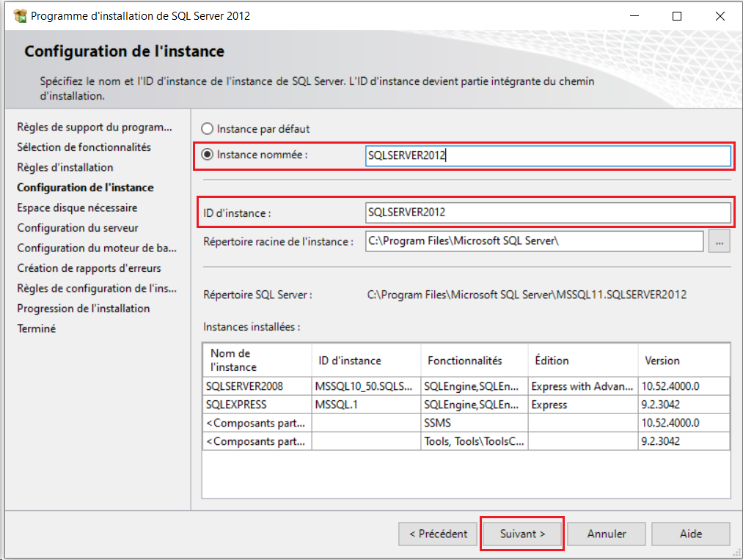Select 'Progression de l'installation' step
The width and height of the screenshot is (743, 560).
(84, 308)
